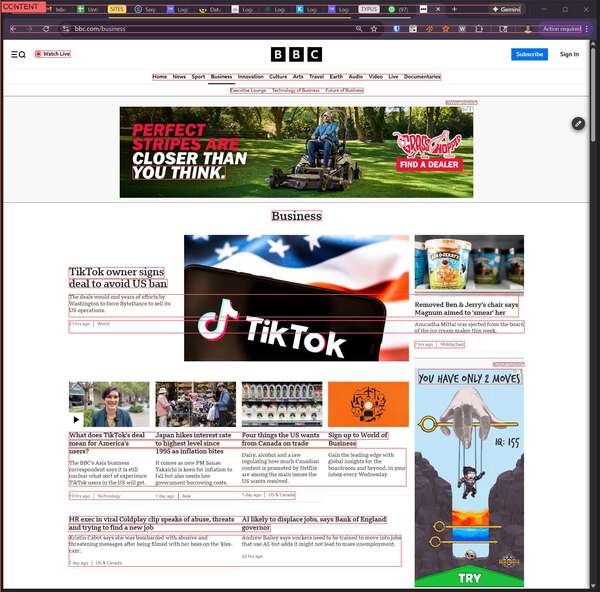
Task: Open the Gemini button in title bar
Action: (506, 9)
